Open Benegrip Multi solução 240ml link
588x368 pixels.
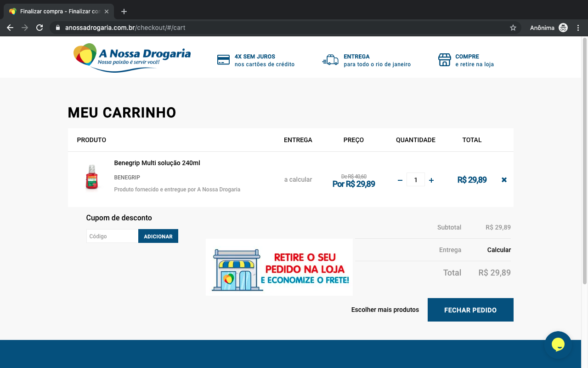pyautogui.click(x=157, y=163)
